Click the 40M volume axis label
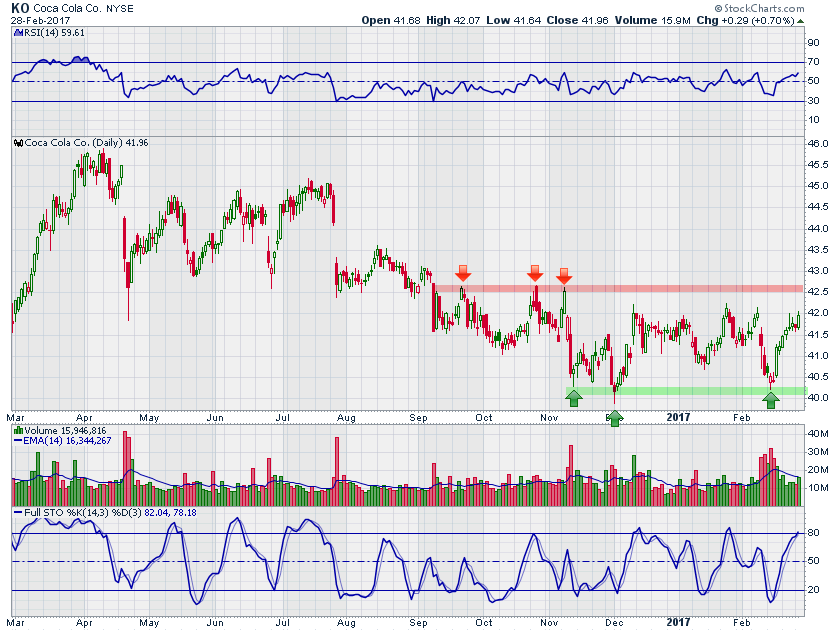 818,433
